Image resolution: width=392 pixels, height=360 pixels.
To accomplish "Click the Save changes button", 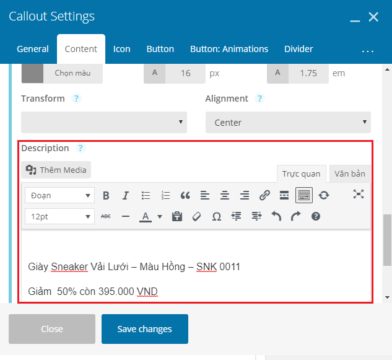I will click(145, 329).
